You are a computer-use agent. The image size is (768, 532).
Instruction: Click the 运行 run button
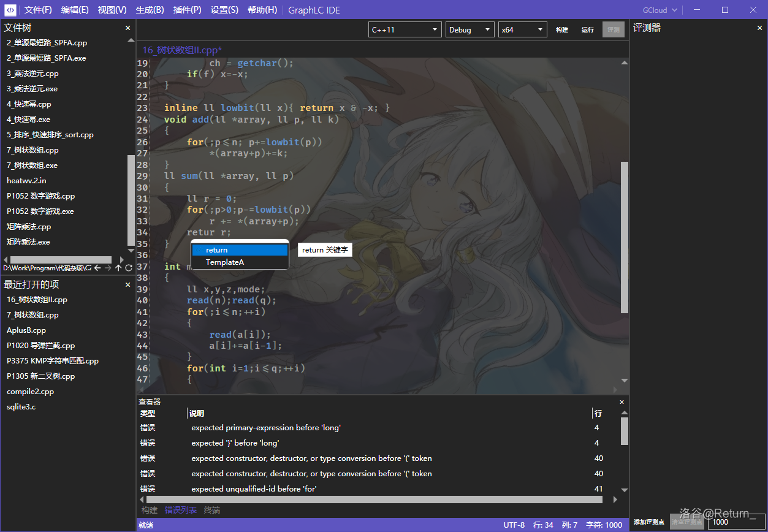(588, 29)
